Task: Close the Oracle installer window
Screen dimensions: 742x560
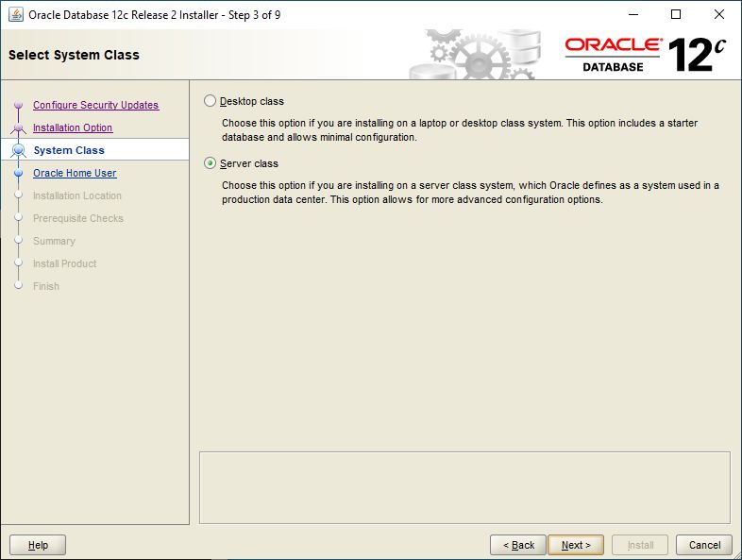Action: [x=718, y=15]
